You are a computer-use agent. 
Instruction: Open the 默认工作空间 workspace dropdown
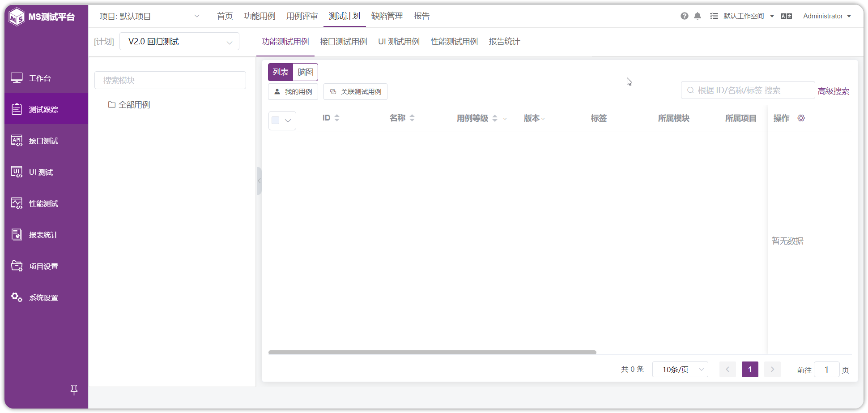[749, 16]
